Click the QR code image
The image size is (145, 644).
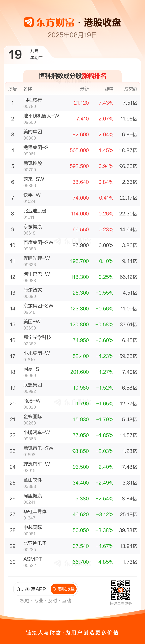pyautogui.click(x=120, y=590)
